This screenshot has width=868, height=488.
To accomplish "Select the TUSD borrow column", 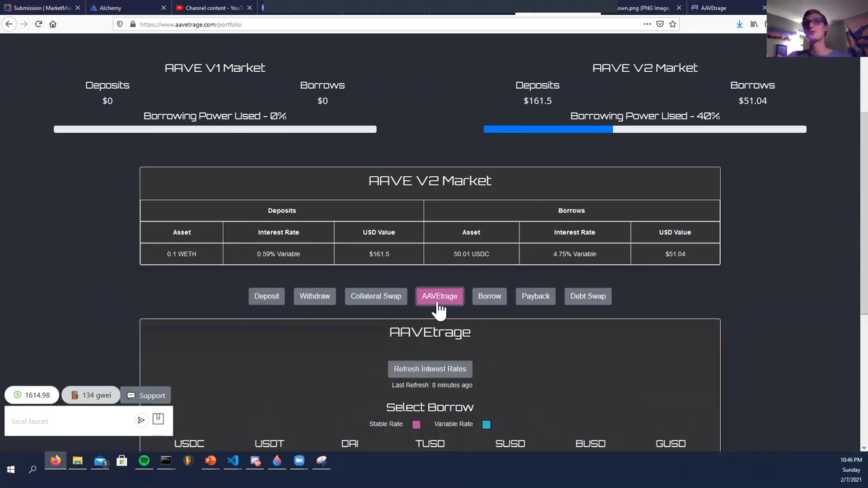I will [x=430, y=443].
